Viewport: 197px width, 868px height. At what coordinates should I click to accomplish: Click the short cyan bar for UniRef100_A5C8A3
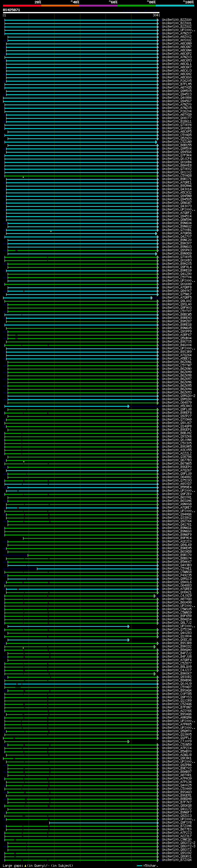pyautogui.click(x=67, y=406)
